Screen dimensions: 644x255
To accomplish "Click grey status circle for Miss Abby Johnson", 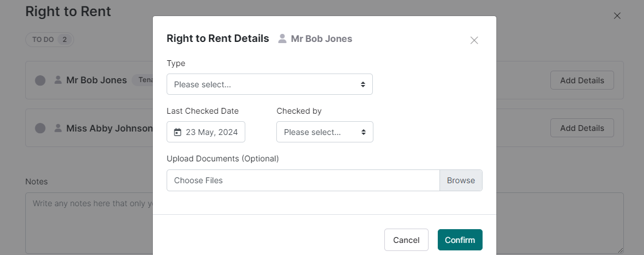I will click(40, 128).
